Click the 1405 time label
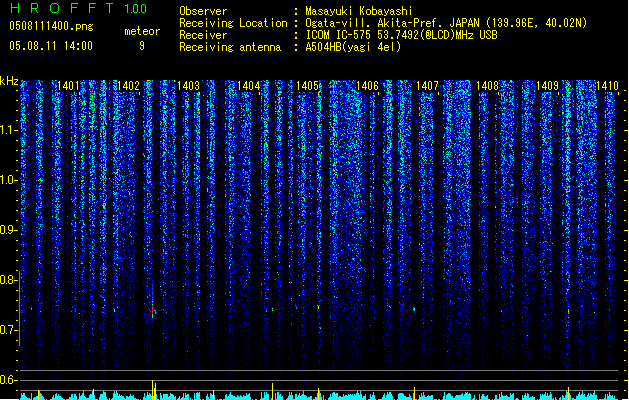629x400 pixels. tap(307, 86)
